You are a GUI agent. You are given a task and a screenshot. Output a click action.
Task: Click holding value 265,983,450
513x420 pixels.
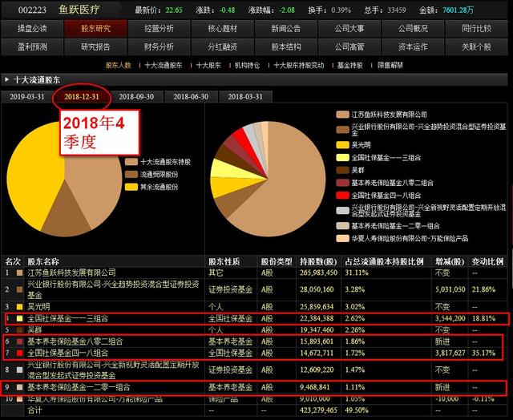click(x=318, y=273)
